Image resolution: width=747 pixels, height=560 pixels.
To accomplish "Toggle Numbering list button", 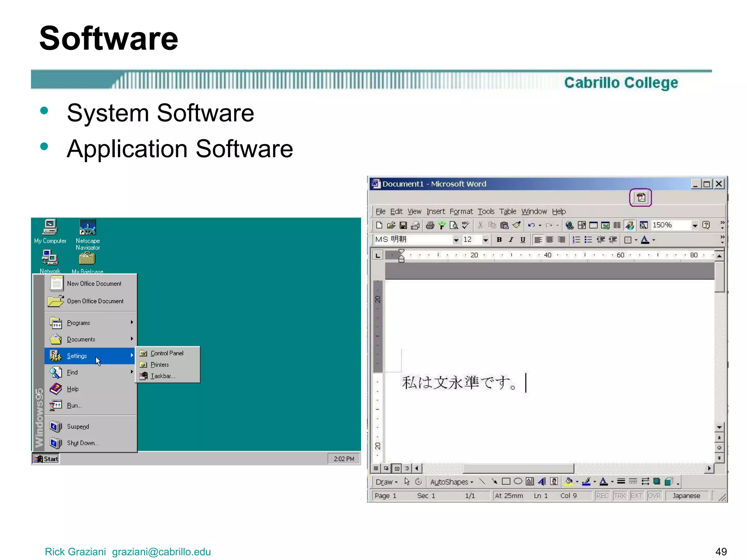I will click(576, 240).
